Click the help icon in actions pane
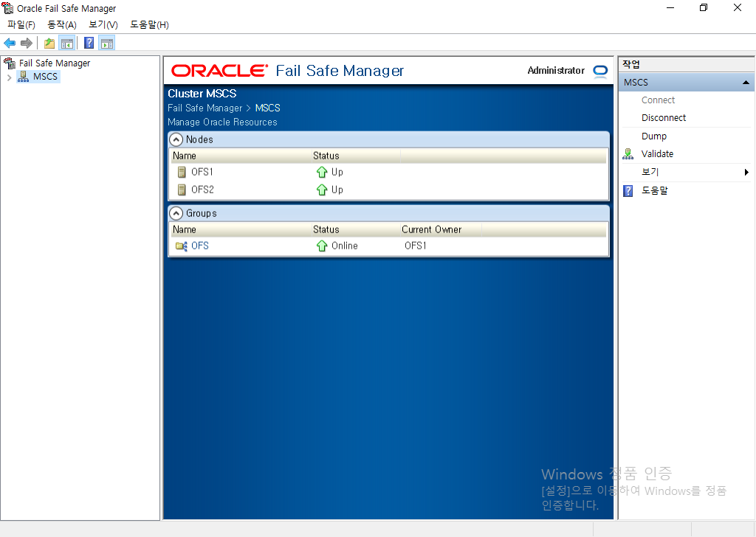756x537 pixels. [x=628, y=191]
